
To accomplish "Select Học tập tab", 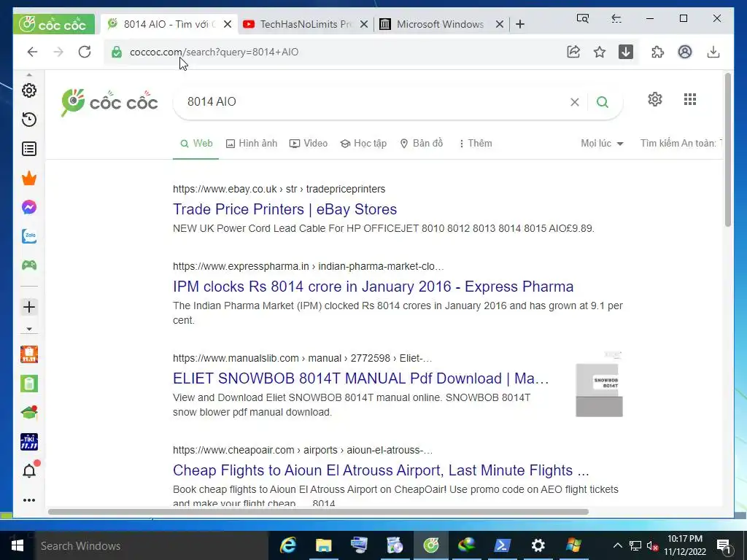I will [363, 144].
